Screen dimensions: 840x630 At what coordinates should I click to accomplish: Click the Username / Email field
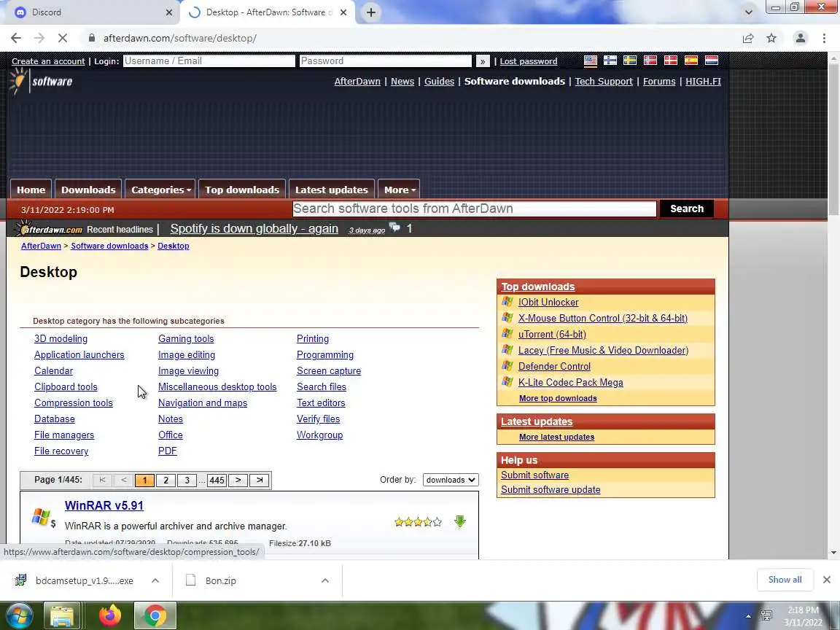click(209, 61)
